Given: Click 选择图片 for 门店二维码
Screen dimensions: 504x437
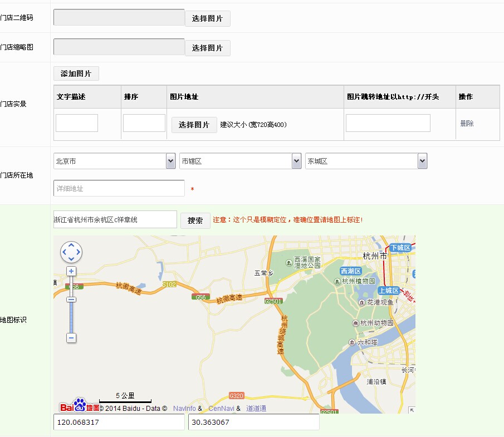Looking at the screenshot, I should point(207,18).
